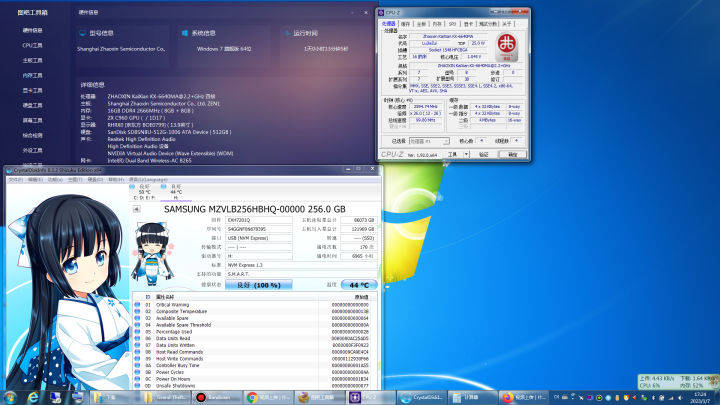Viewport: 720px width, 405px height.
Task: Click the 确定 button in CPU-Z
Action: 512,155
